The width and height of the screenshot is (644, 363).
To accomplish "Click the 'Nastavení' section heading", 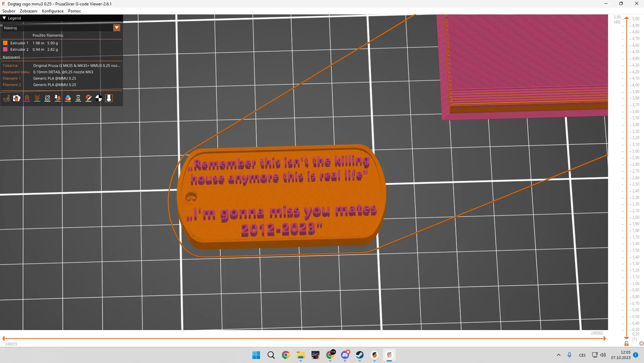I will (x=11, y=57).
